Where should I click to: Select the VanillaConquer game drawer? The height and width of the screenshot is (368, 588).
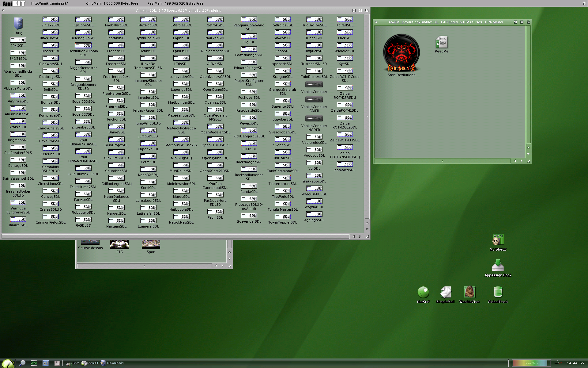pos(314,85)
